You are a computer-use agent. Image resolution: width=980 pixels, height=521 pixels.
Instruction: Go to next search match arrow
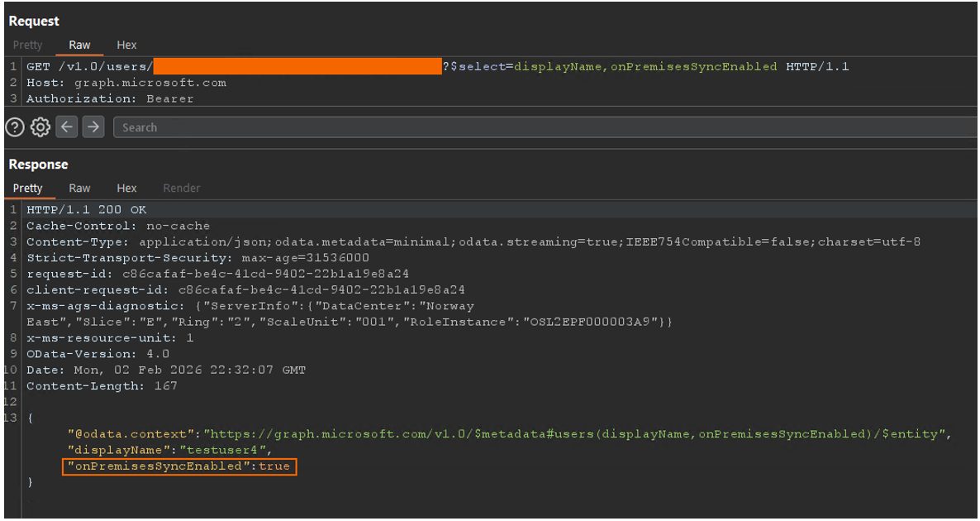tap(93, 127)
